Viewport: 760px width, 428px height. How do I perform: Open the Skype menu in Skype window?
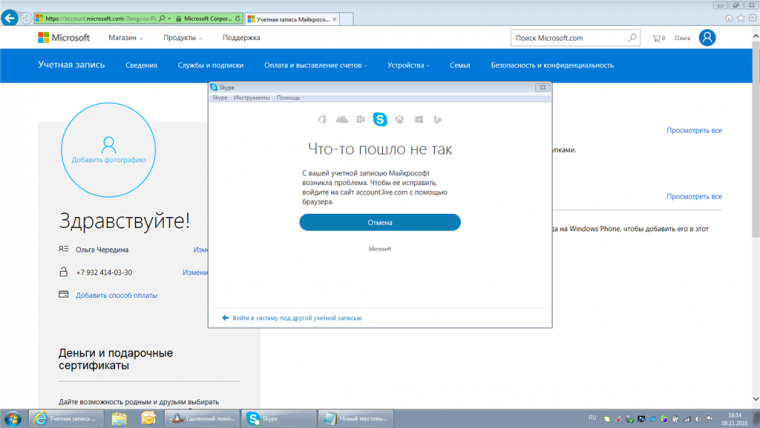(220, 98)
